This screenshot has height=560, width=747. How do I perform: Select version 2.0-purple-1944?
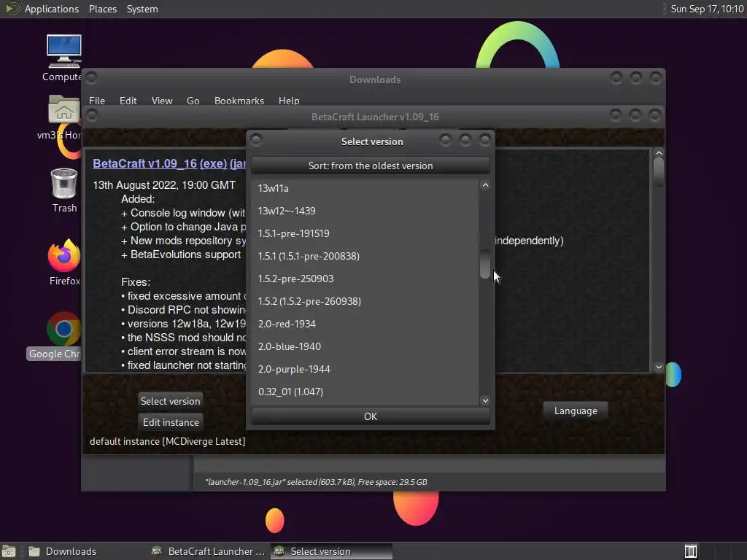(x=365, y=369)
